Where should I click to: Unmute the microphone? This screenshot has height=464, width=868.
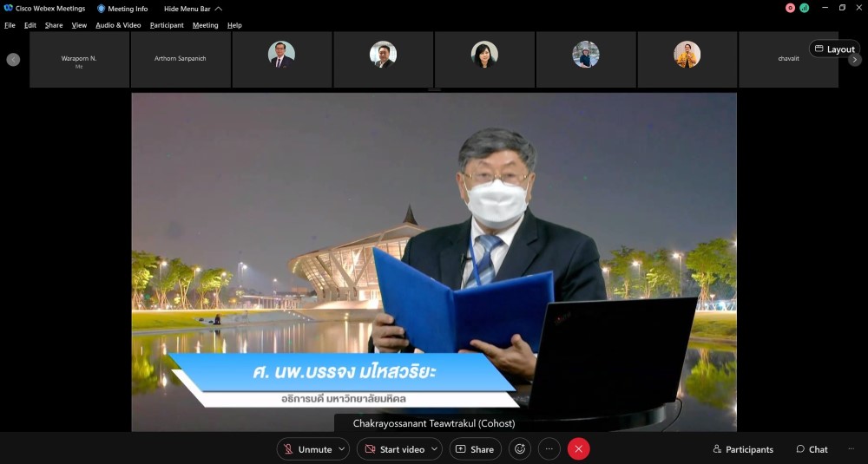(307, 449)
